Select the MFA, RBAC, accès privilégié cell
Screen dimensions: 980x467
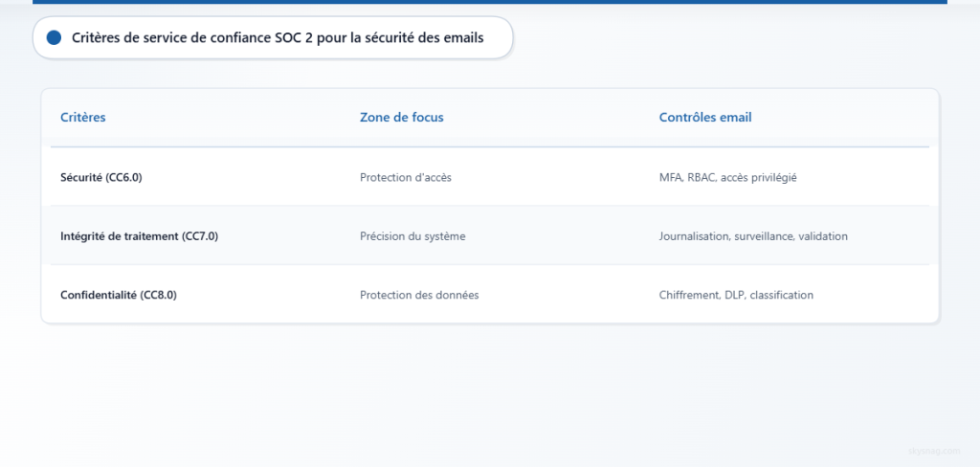[x=728, y=178]
